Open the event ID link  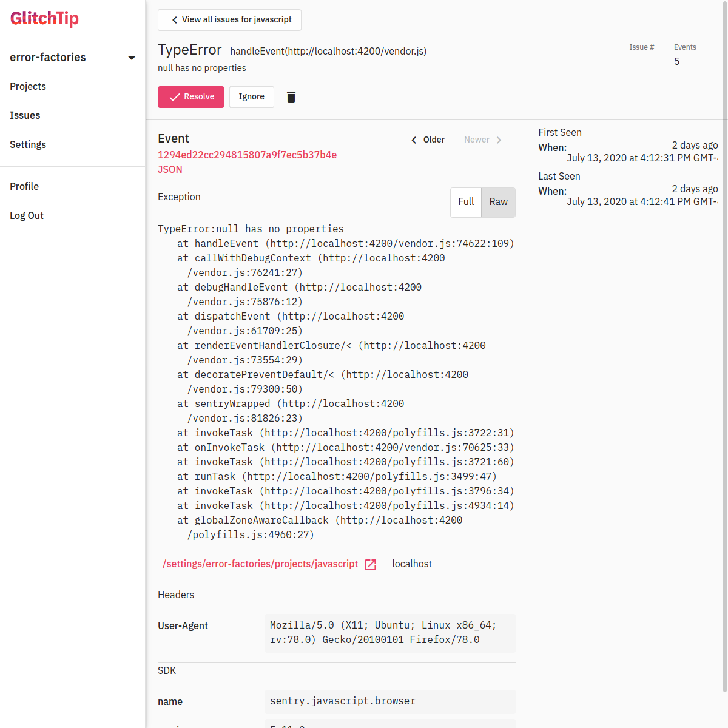pos(247,155)
